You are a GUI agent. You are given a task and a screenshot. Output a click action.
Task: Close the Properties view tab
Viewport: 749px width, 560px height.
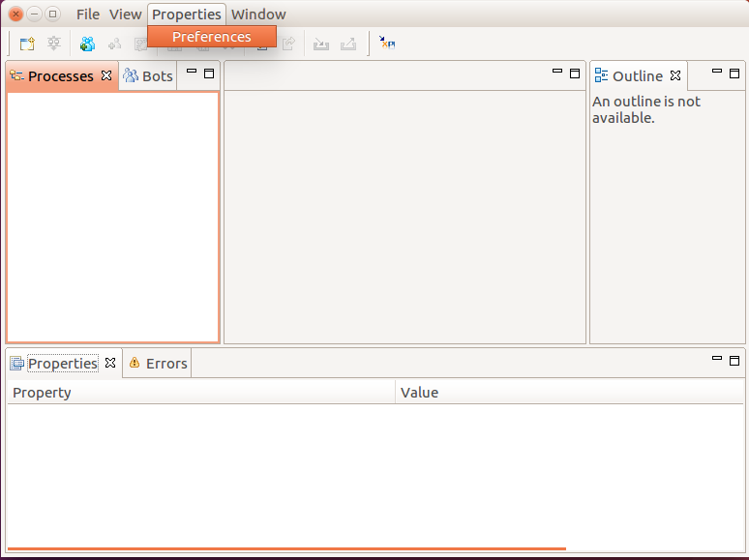click(x=110, y=363)
